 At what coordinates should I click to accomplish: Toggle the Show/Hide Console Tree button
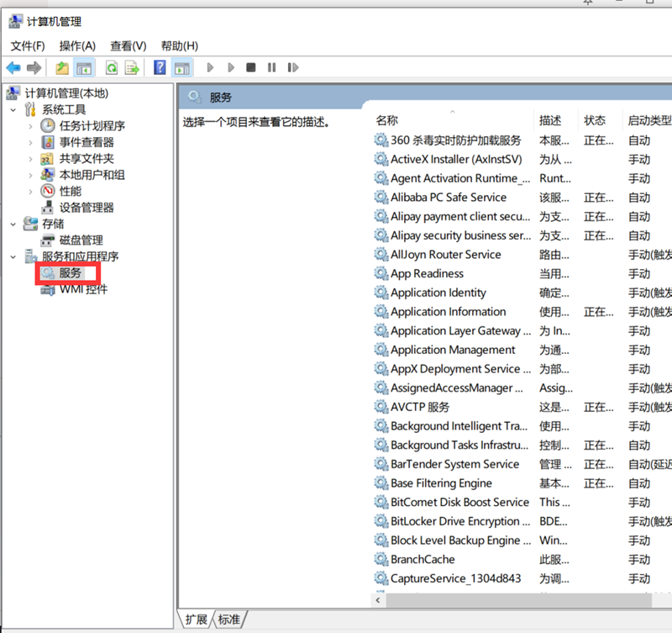coord(83,68)
